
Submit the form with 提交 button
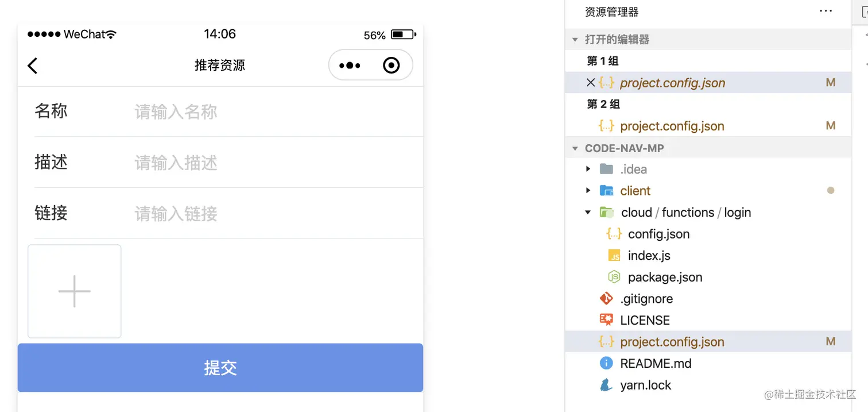(220, 368)
